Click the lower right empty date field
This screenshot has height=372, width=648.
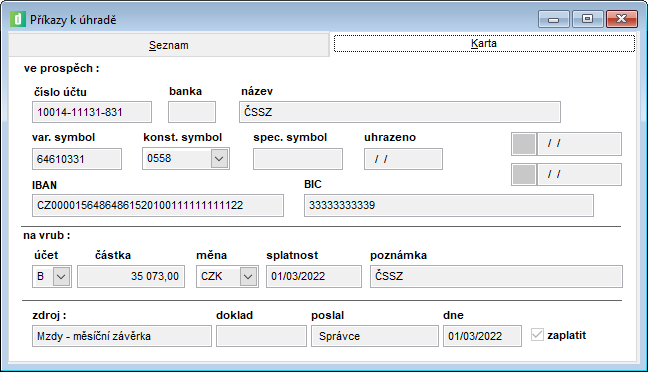(579, 174)
